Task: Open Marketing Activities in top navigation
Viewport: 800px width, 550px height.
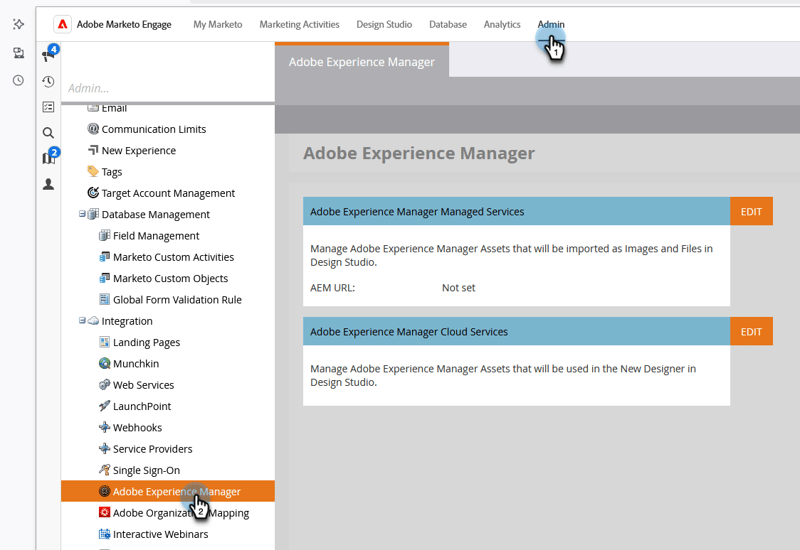Action: click(x=299, y=24)
